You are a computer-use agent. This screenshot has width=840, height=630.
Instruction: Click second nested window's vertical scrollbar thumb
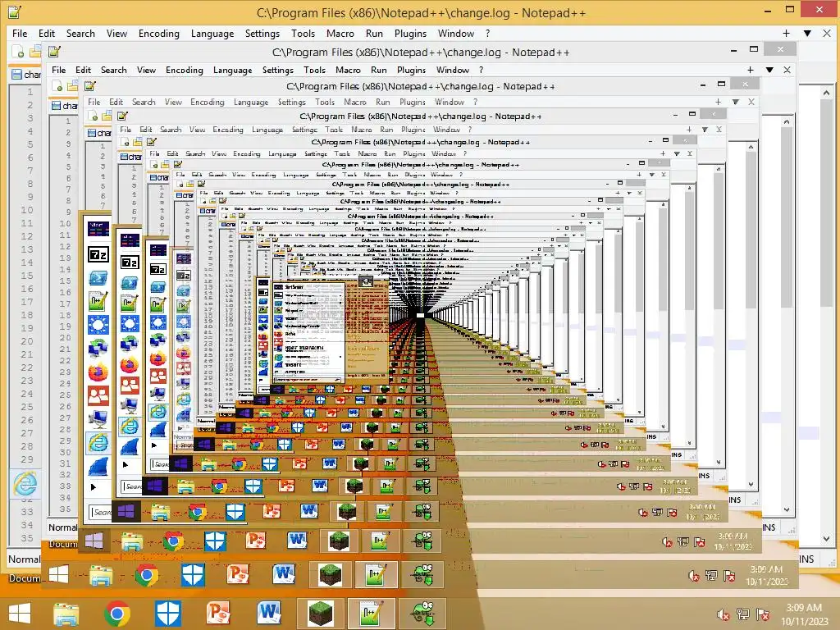click(x=787, y=218)
